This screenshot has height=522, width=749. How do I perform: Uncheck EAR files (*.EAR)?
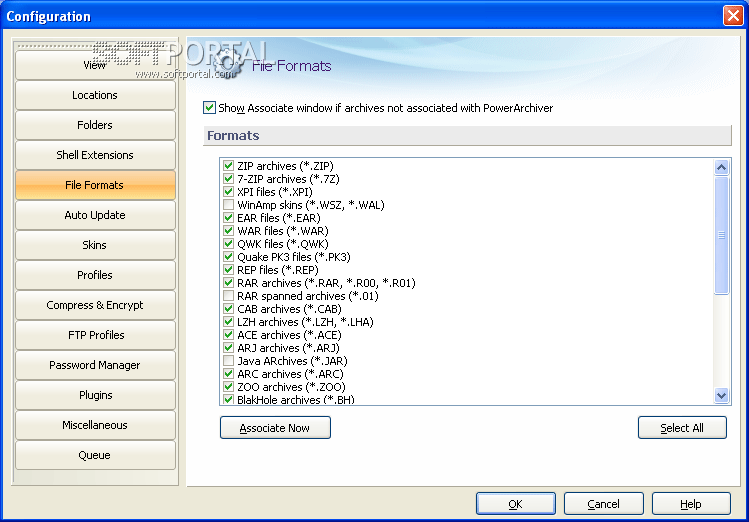(228, 218)
